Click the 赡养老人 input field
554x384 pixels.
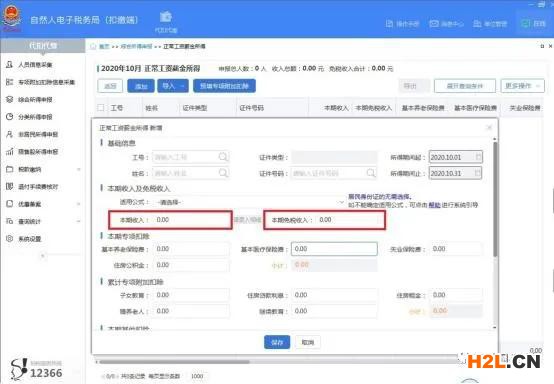coord(192,311)
